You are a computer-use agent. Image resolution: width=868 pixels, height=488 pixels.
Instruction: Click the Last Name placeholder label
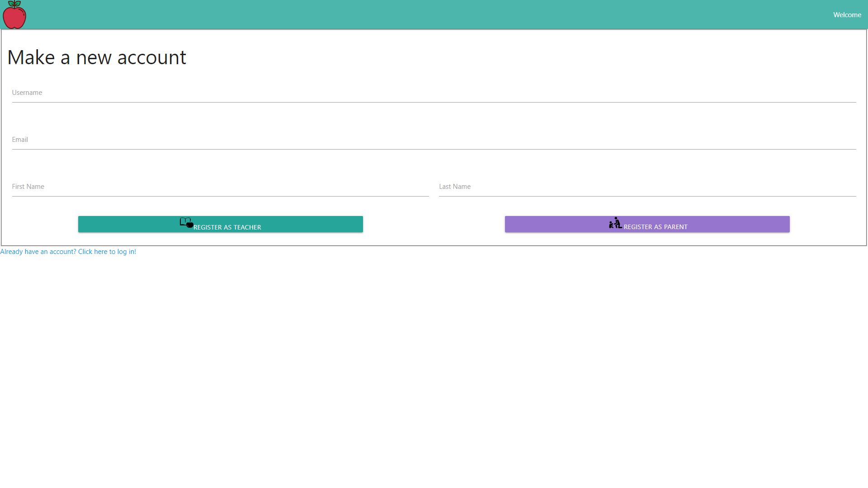point(455,187)
